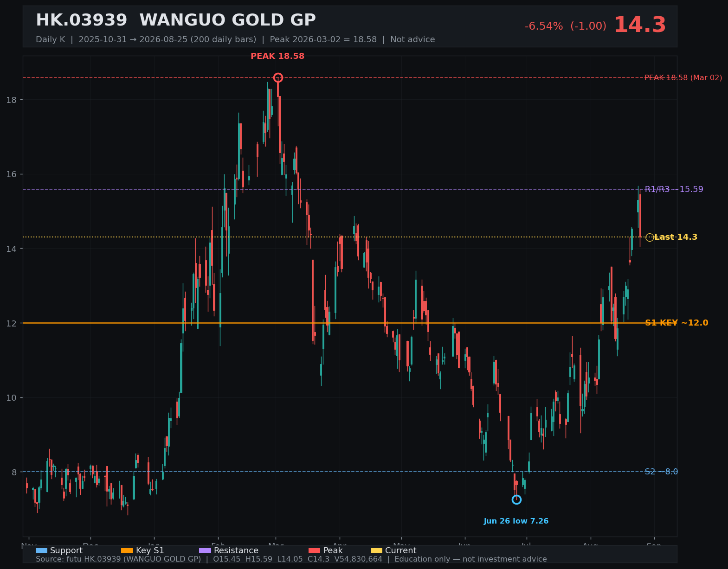This screenshot has width=728, height=569.
Task: Click the O15.45 open value in the footer
Action: click(227, 559)
